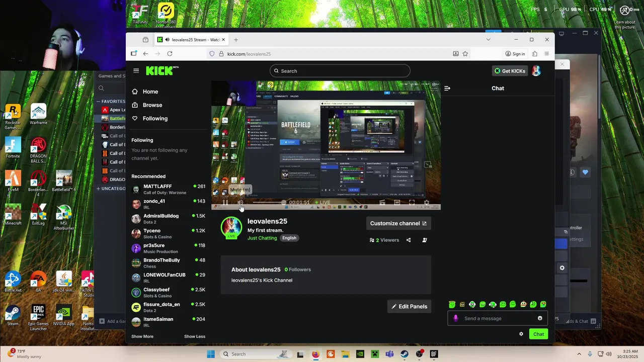Open OBS Studio from the taskbar
The width and height of the screenshot is (644, 362).
419,354
